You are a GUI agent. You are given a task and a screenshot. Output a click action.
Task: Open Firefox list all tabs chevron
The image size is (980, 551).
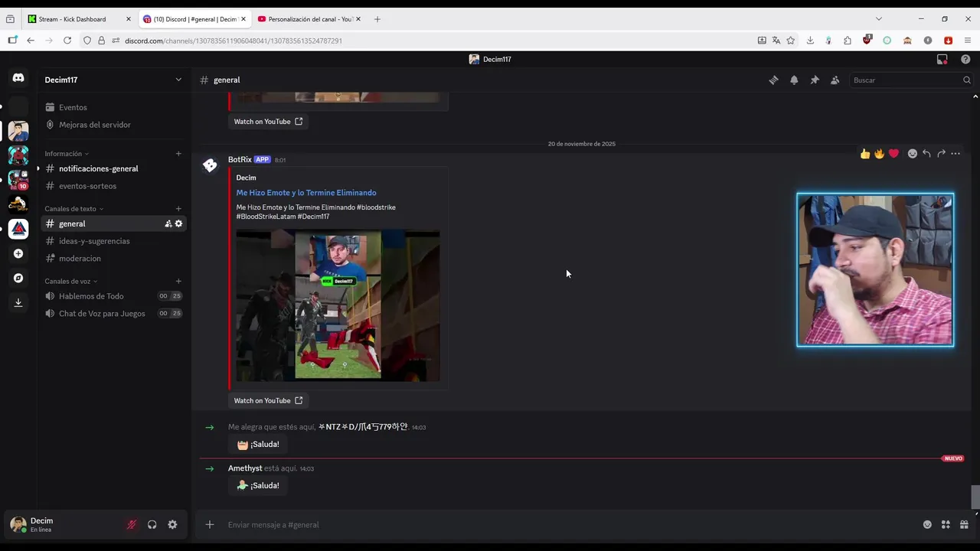point(878,19)
